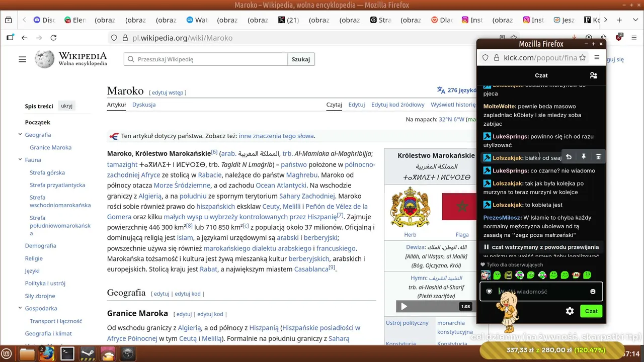Open the terminal from the taskbar
644x362 pixels.
coord(67,354)
